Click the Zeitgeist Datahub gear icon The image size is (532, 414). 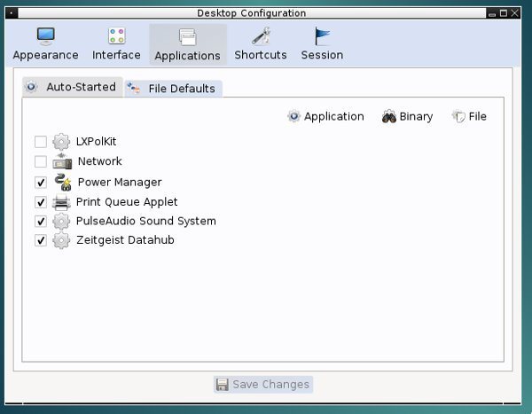point(61,240)
